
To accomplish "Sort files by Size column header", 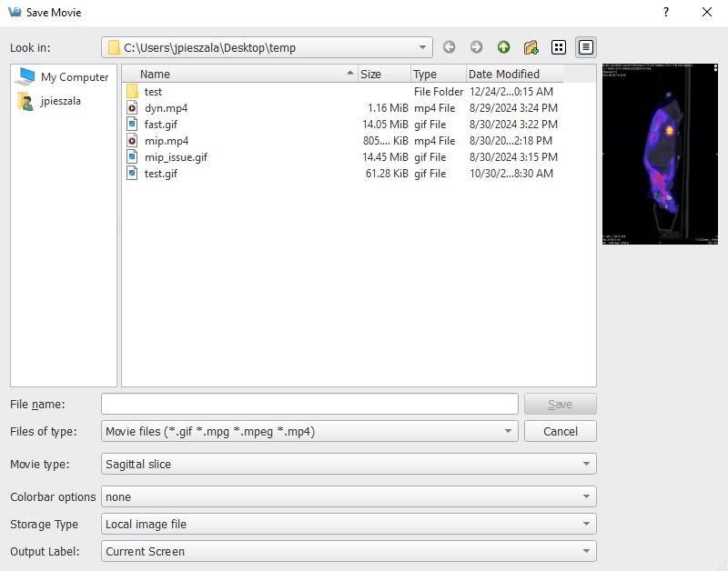I will pyautogui.click(x=384, y=75).
